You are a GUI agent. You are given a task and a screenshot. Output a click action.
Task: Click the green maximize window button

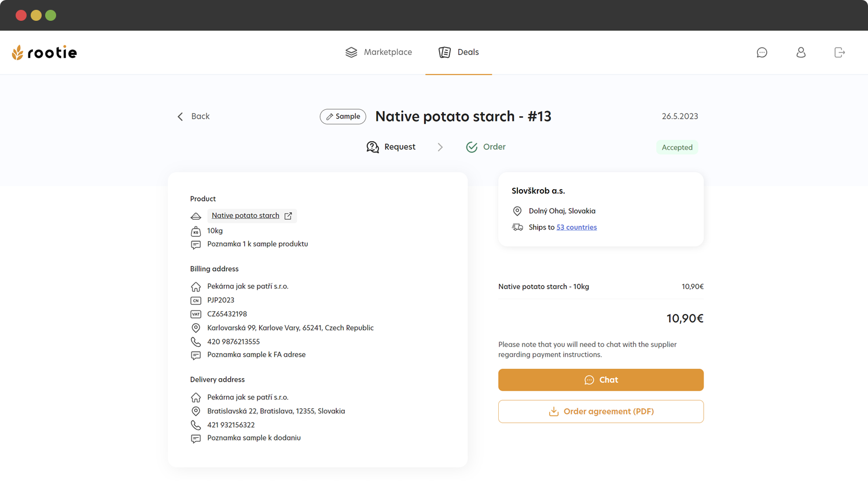51,15
